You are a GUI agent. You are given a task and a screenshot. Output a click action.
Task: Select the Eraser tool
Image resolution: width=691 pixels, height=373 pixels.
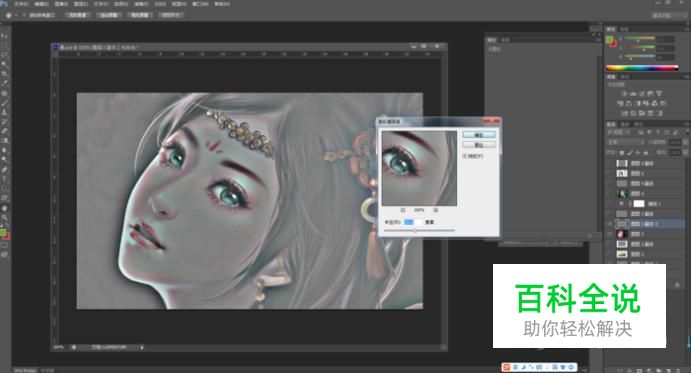(4, 131)
